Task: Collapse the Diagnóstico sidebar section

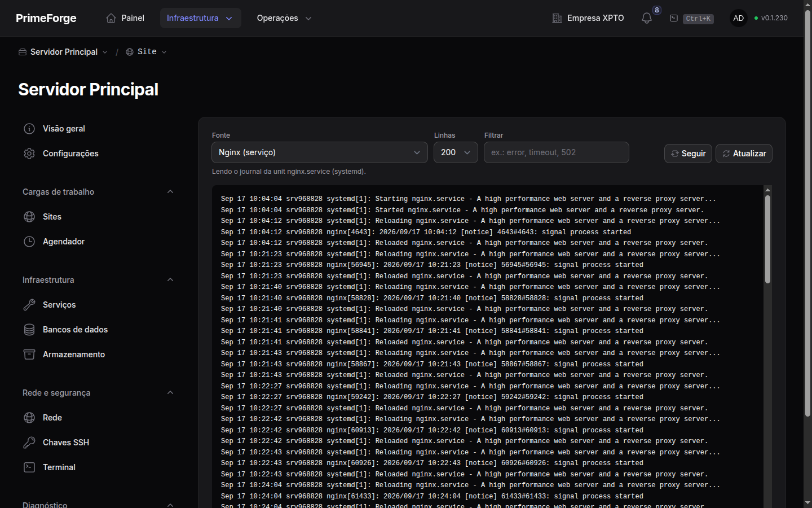Action: point(170,505)
